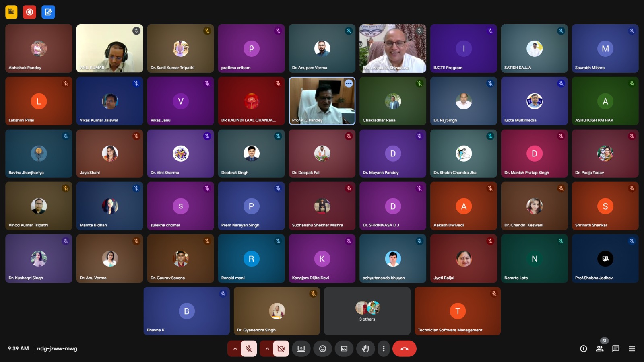644x362 pixels.
Task: Leave the call with red hangup button
Action: click(405, 349)
